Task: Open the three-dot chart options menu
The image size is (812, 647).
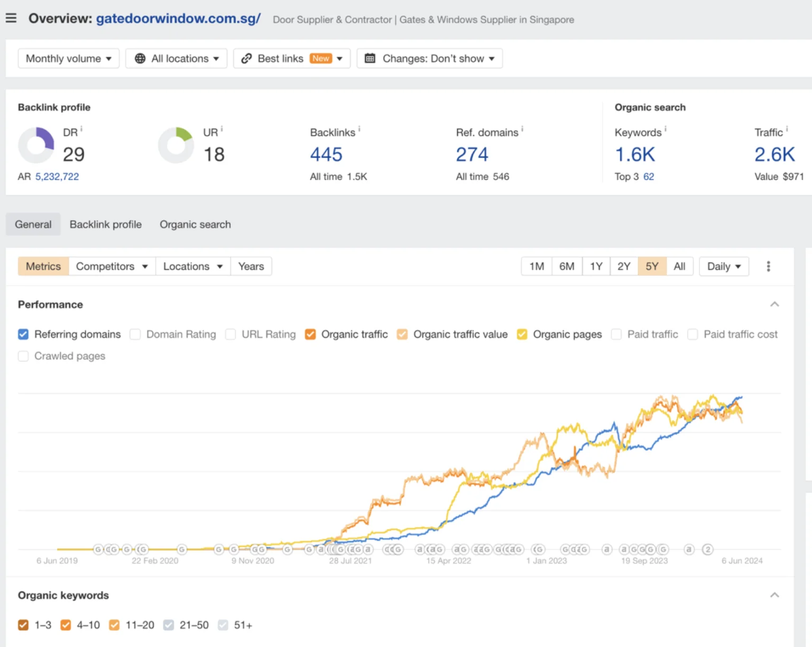Action: tap(768, 266)
